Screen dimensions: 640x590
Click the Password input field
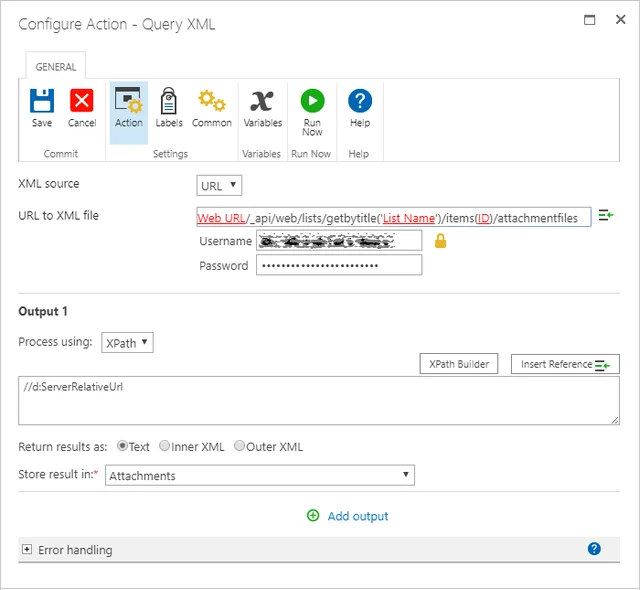339,265
